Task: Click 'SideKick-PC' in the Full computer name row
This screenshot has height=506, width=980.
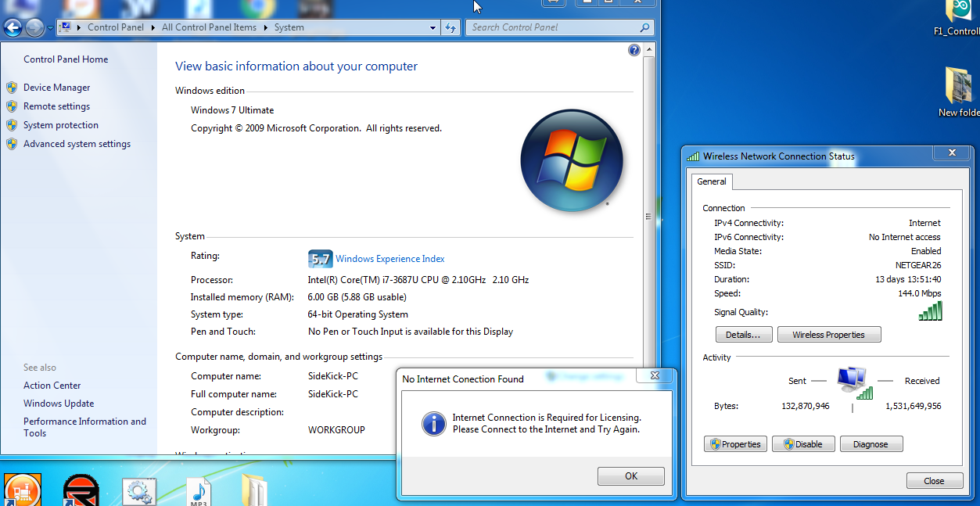Action: tap(333, 394)
